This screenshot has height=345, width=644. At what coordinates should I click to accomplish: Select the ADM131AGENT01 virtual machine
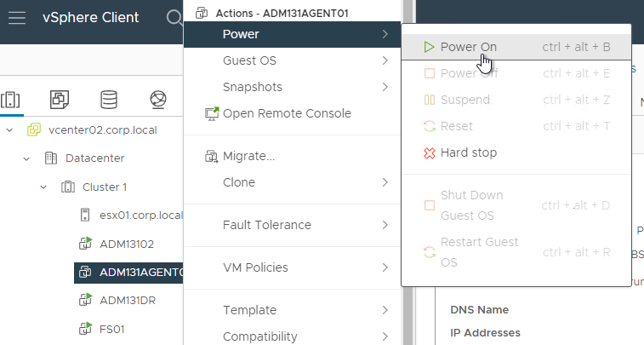click(128, 273)
